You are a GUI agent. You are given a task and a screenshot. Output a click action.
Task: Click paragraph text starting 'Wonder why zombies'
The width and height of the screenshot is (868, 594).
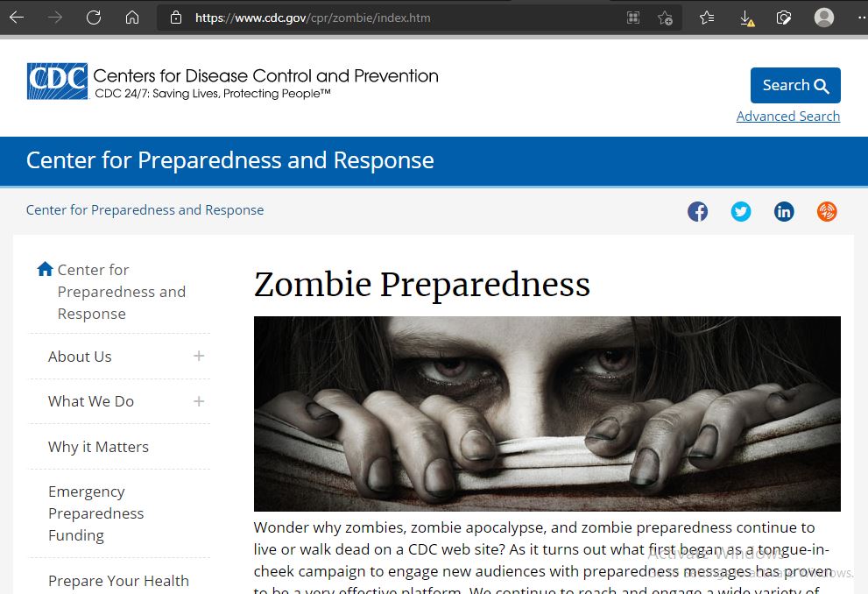coord(544,556)
